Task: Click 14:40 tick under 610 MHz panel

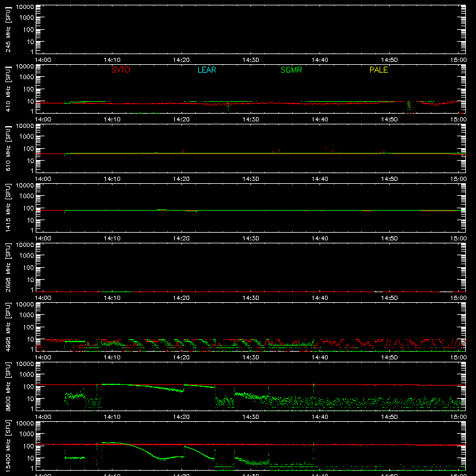Action: coord(320,179)
